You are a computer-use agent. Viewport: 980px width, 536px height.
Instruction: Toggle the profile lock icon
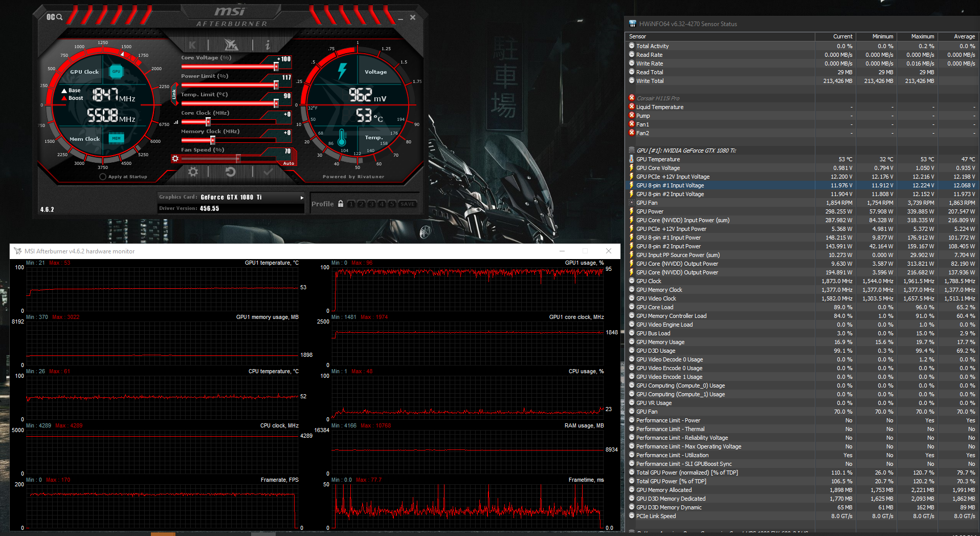click(x=340, y=204)
